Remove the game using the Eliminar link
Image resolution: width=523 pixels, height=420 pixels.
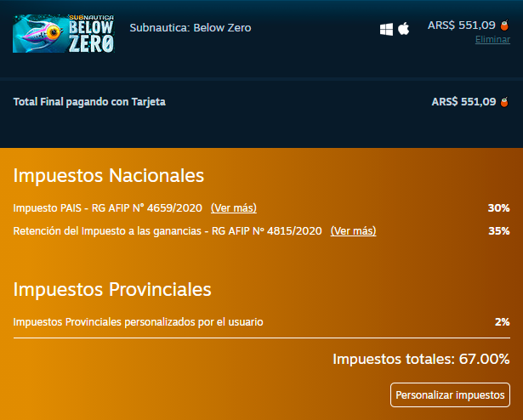[492, 39]
